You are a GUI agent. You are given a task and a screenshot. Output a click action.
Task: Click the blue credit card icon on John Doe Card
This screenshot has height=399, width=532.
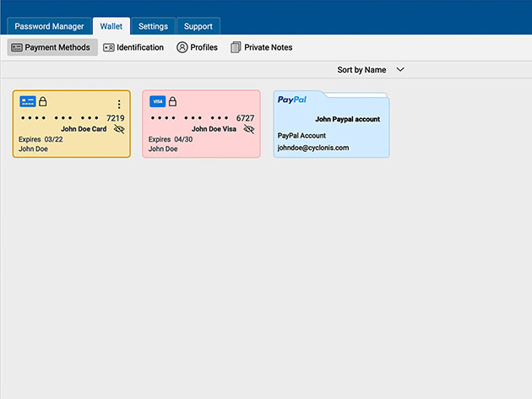coord(27,101)
